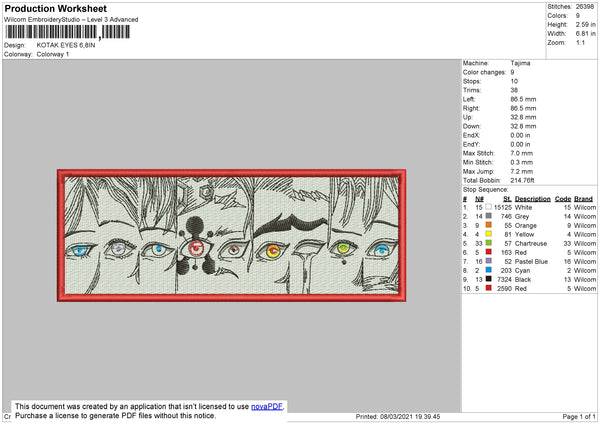Click the Max Jump value 7.2 mm
Viewport: 600px width, 424px height.
(x=522, y=171)
